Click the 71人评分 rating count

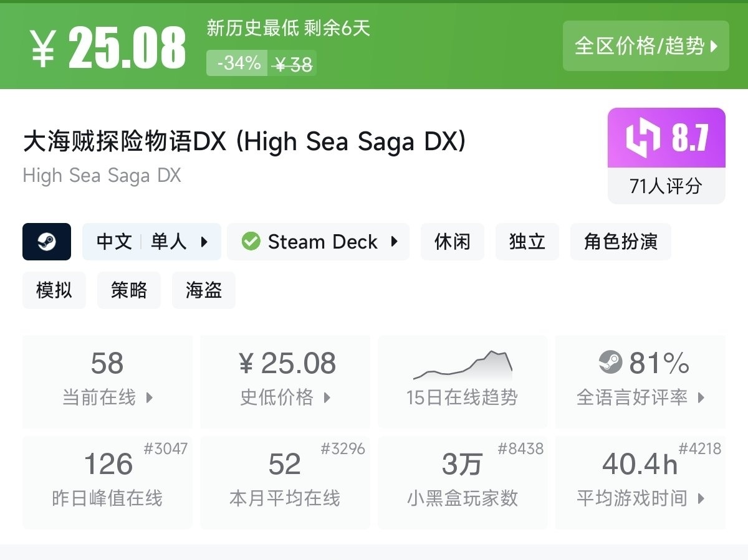[x=666, y=186]
